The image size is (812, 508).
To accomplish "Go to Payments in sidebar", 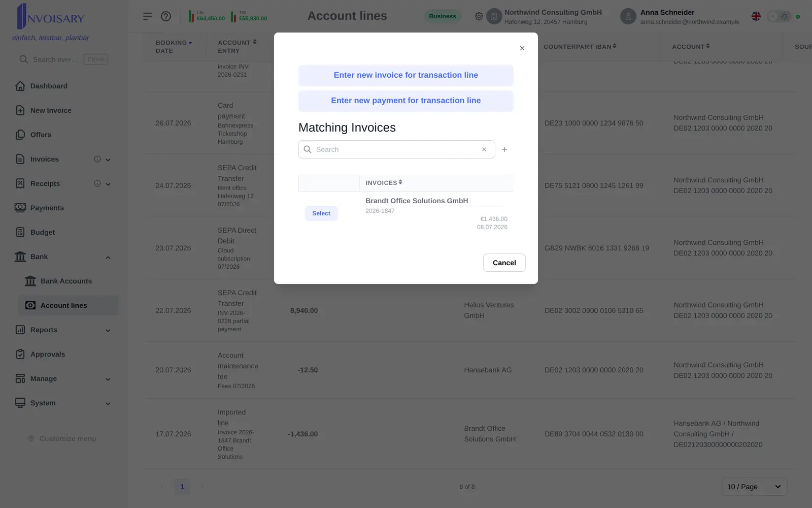I will click(x=47, y=208).
